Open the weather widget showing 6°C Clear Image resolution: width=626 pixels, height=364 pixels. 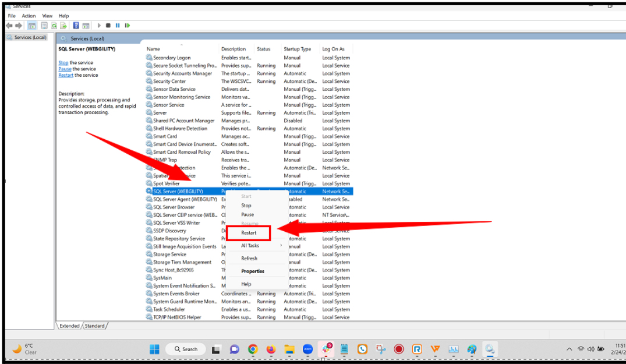[24, 349]
